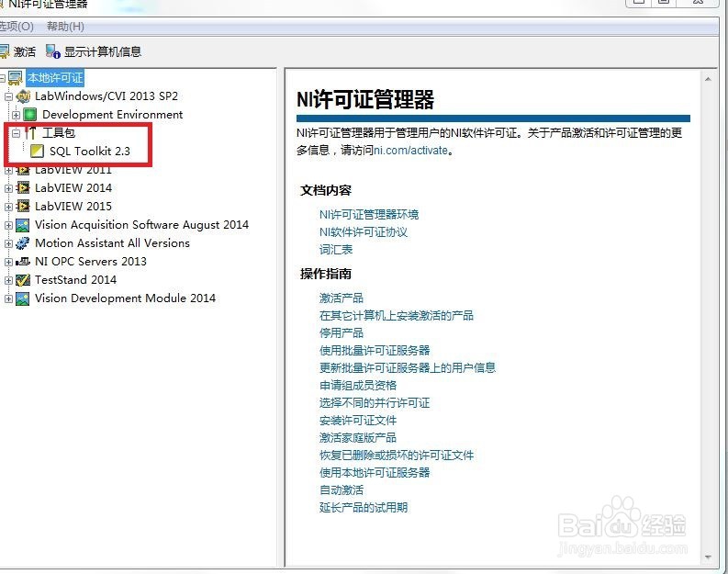This screenshot has width=728, height=574.
Task: Click the LabVIEW 2015 icon
Action: [x=23, y=207]
